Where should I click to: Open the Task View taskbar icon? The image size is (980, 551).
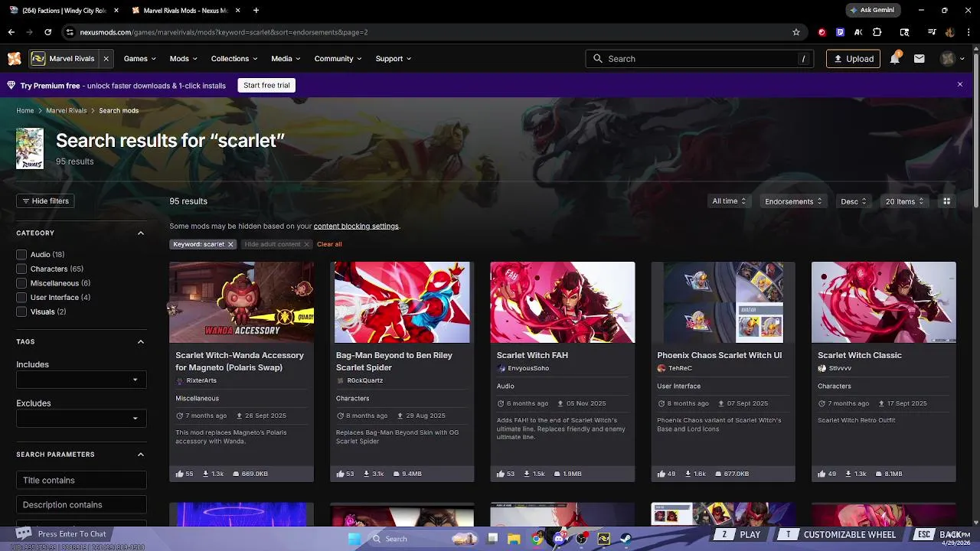pyautogui.click(x=493, y=539)
